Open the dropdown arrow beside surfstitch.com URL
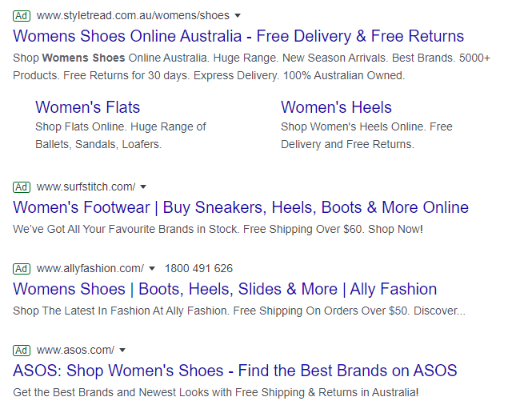Screen dimensions: 532x405 click(143, 187)
